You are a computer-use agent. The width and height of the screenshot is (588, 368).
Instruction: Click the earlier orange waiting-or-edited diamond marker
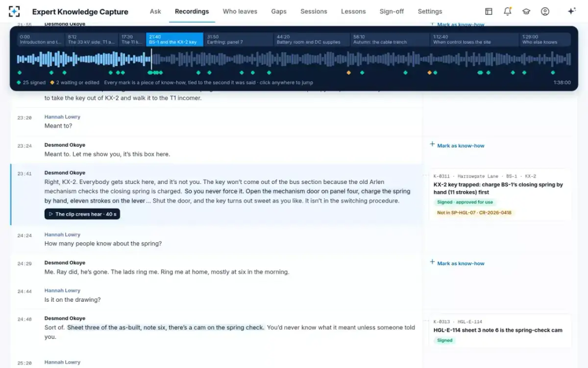tap(349, 73)
